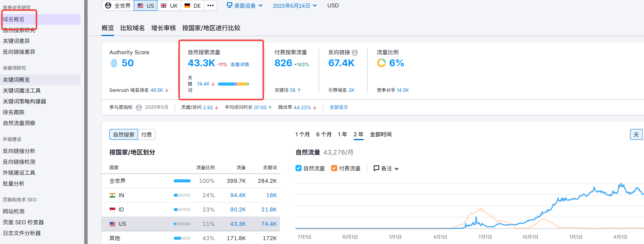Click the keyword distribution color bar
This screenshot has height=244, width=644.
pos(233,84)
